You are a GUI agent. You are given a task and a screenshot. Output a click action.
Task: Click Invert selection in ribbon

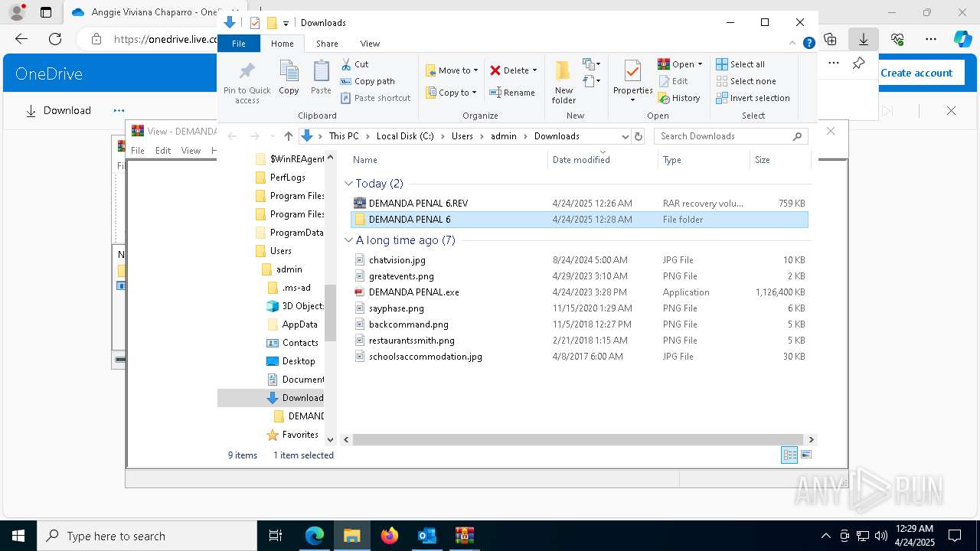pyautogui.click(x=753, y=98)
